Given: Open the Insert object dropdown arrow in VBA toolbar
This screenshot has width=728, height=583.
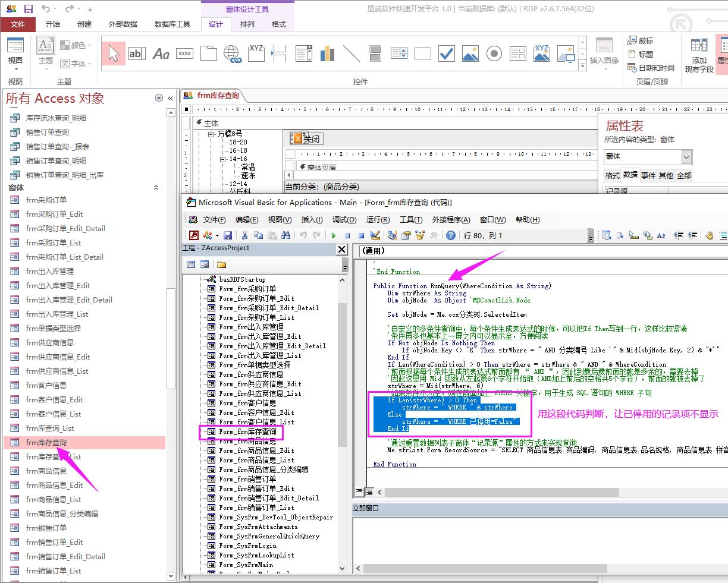Looking at the screenshot, I should [217, 235].
